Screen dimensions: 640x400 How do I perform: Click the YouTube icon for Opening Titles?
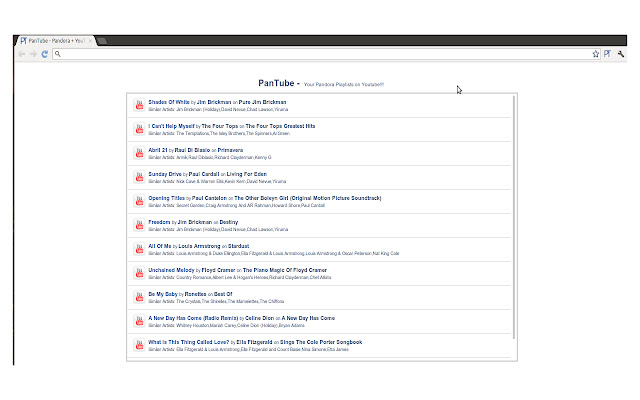[x=139, y=201]
